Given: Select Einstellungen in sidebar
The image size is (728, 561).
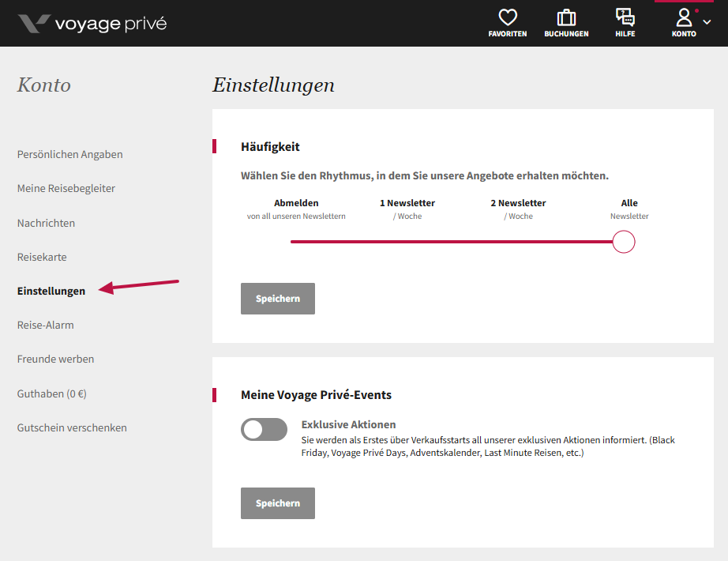Looking at the screenshot, I should pos(51,291).
